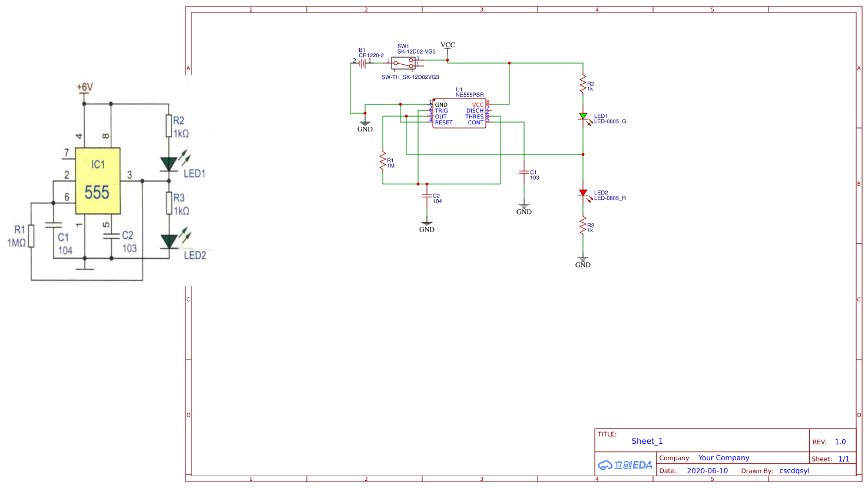This screenshot has width=868, height=488.
Task: Click the SK-12D02-VG5 switch part label
Action: click(416, 51)
